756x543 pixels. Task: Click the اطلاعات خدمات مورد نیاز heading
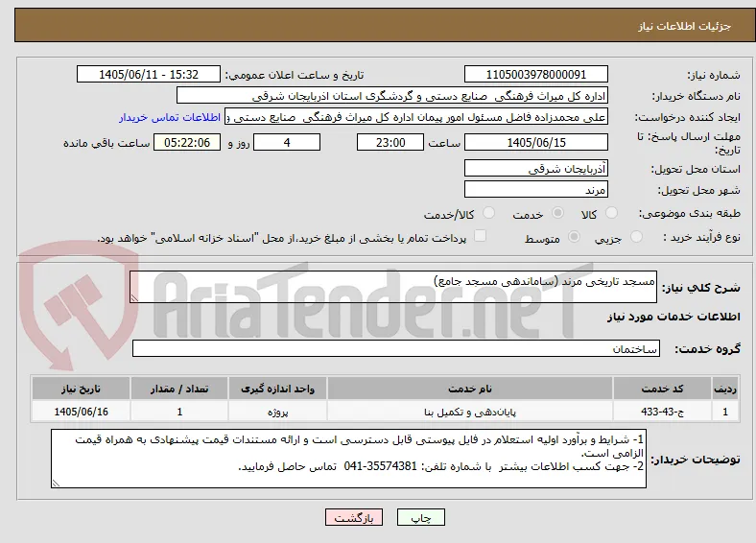tap(673, 317)
